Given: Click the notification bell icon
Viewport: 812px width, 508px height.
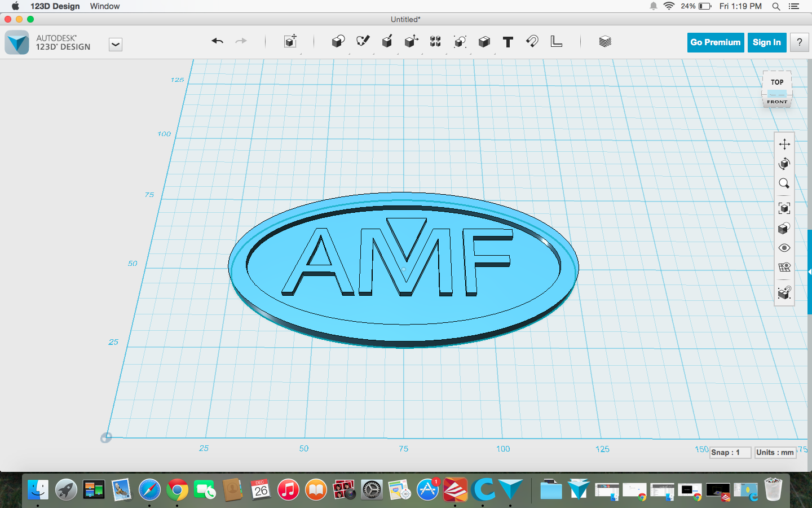Looking at the screenshot, I should [653, 6].
